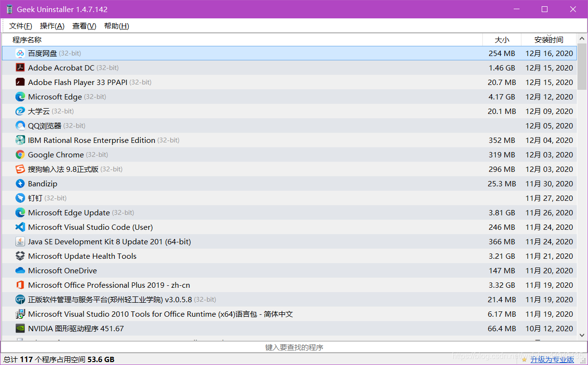Click the Bandizip icon
588x365 pixels.
20,183
